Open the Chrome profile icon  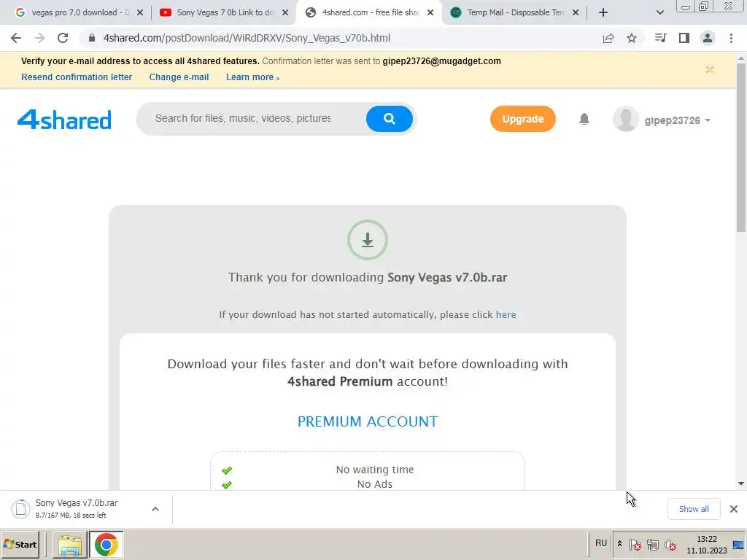tap(708, 38)
